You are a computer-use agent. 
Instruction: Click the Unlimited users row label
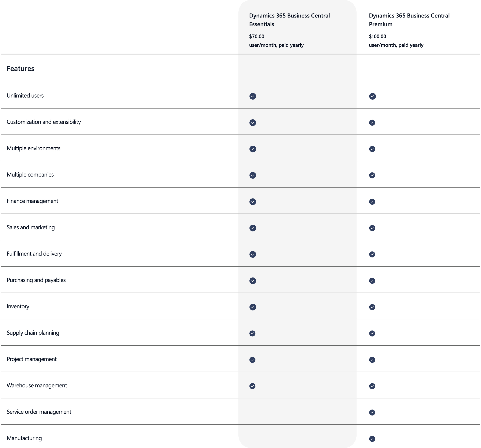point(25,96)
